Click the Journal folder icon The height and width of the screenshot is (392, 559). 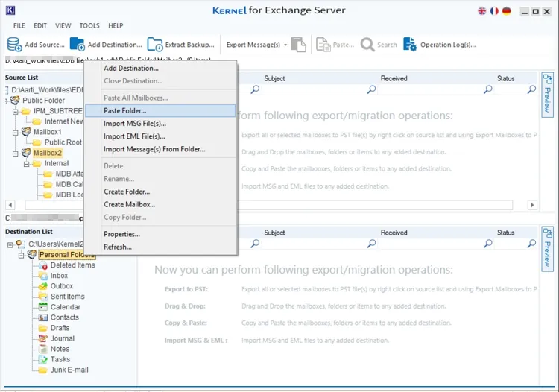[x=42, y=338]
